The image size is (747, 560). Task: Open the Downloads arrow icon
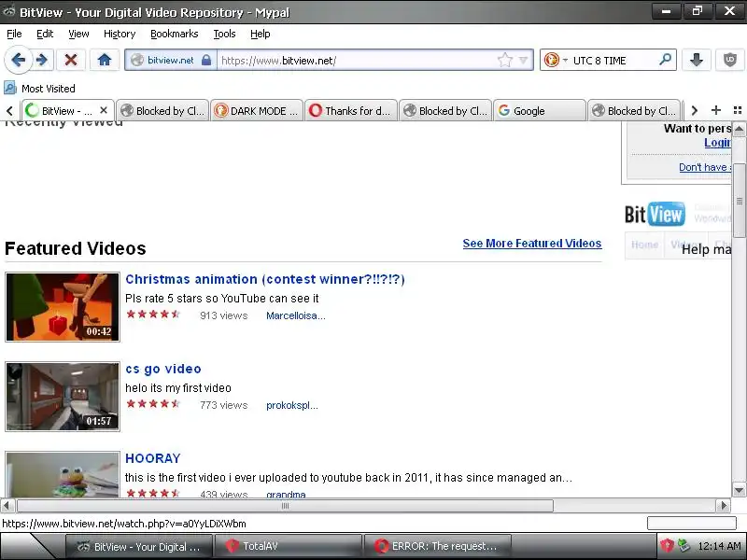pos(696,60)
